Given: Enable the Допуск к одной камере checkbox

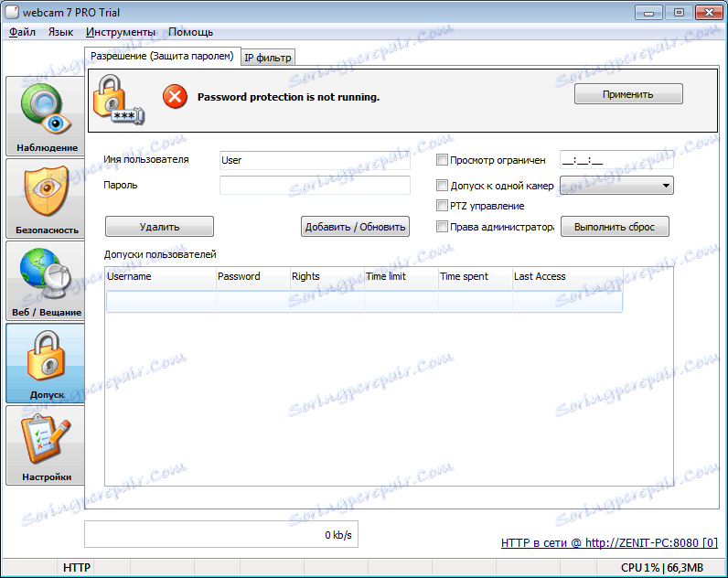Looking at the screenshot, I should tap(442, 186).
